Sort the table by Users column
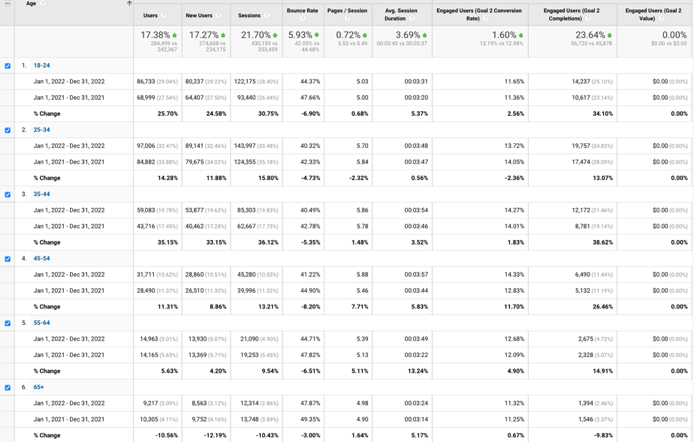Image resolution: width=694 pixels, height=442 pixels. [x=150, y=16]
